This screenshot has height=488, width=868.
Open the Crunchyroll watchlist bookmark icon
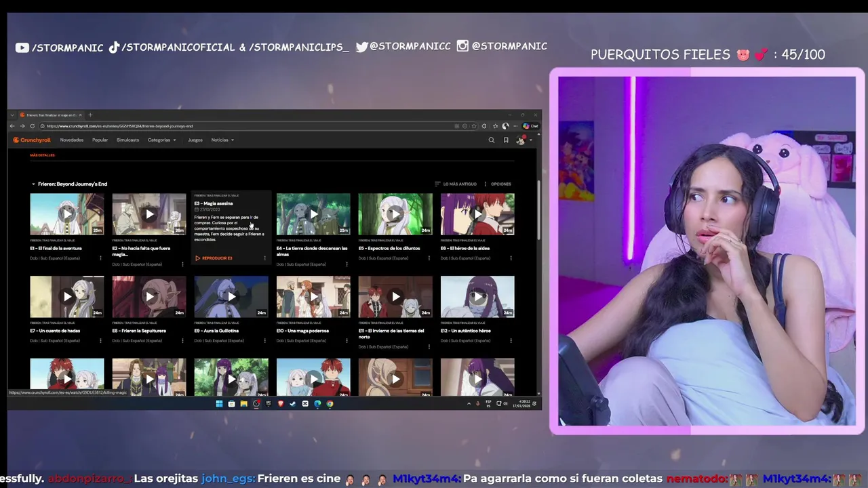506,140
